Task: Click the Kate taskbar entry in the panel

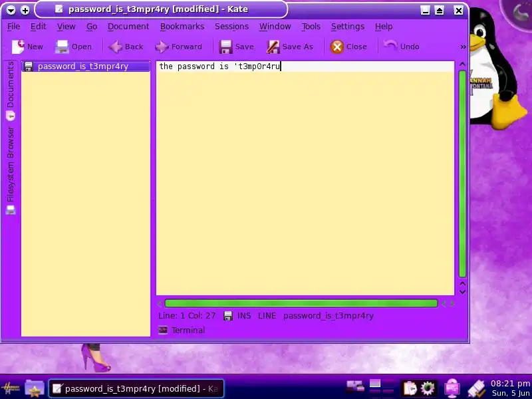Action: point(136,388)
